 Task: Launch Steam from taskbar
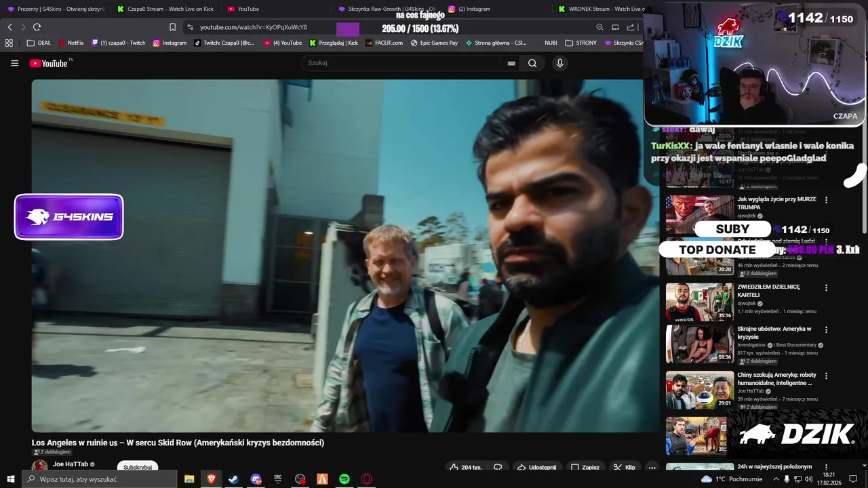(x=233, y=479)
